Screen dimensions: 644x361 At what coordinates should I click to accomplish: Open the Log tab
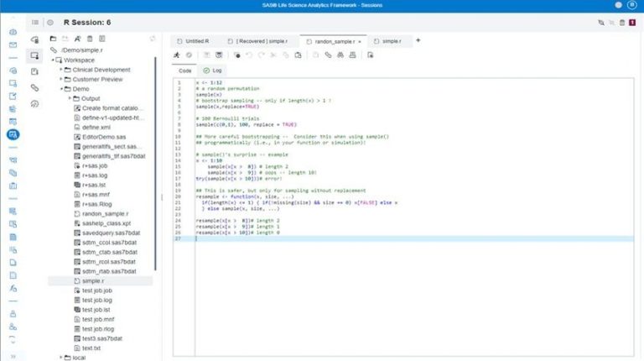212,71
